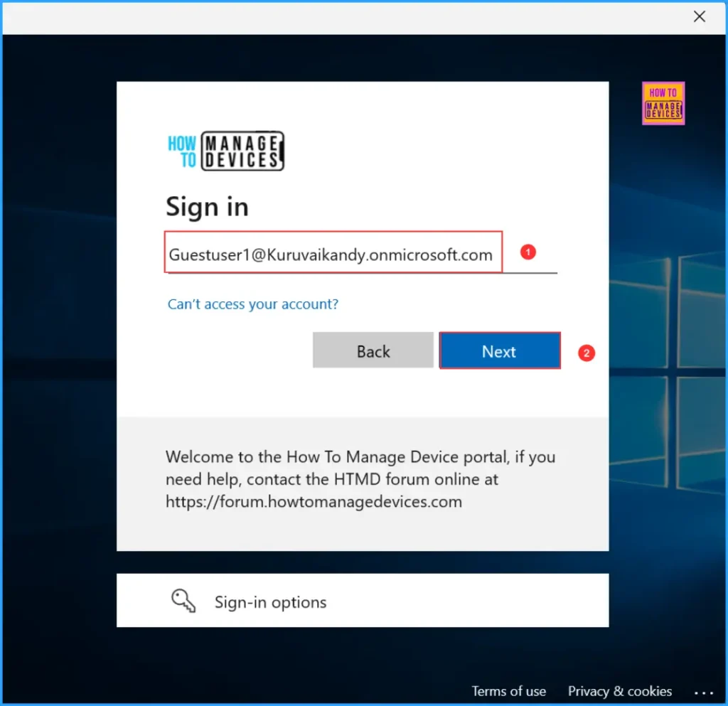Click the Next button
The image size is (728, 706).
[499, 351]
